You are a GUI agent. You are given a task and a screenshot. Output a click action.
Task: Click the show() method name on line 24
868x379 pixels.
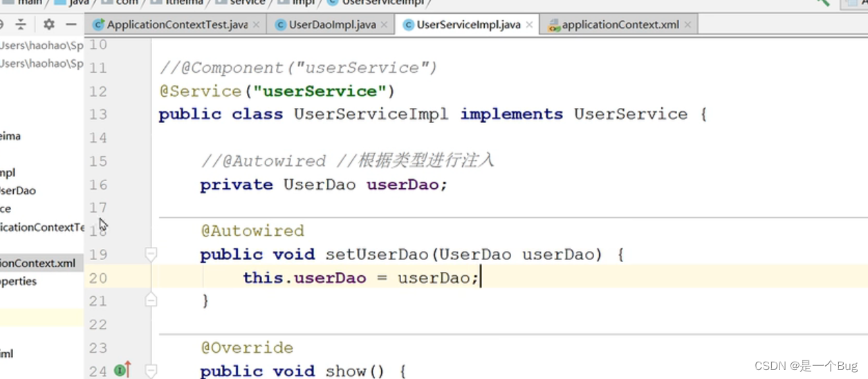click(345, 371)
